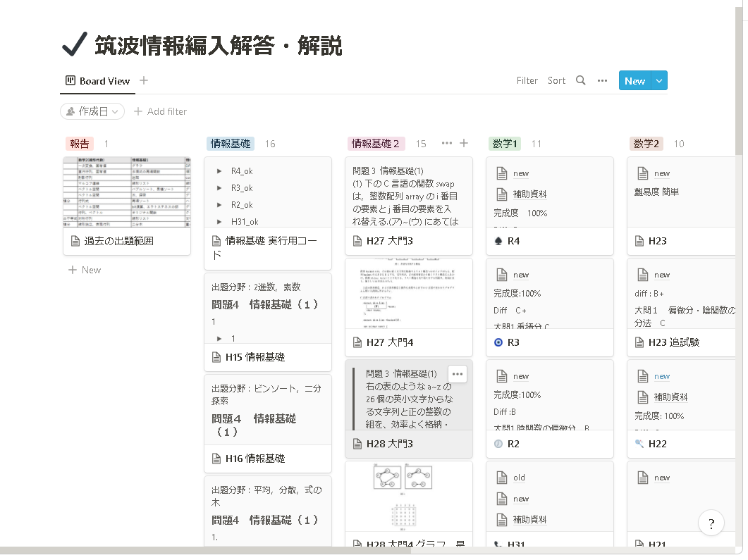Open the toolbar ••• options menu
This screenshot has width=748, height=560.
click(x=602, y=80)
